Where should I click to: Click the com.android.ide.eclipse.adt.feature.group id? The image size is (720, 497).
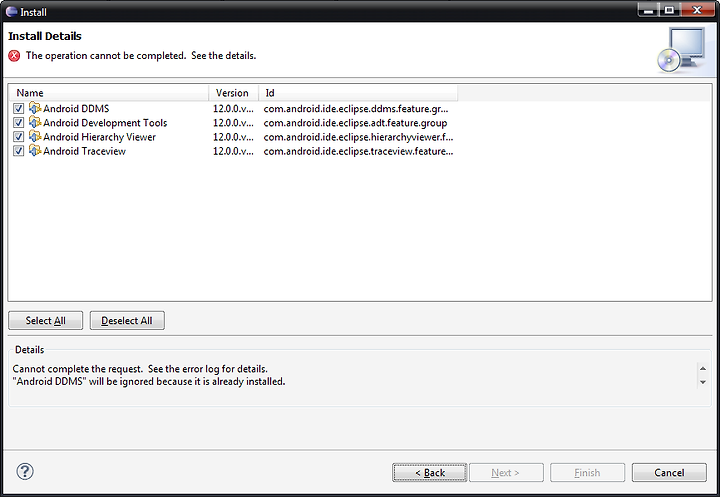pyautogui.click(x=355, y=123)
